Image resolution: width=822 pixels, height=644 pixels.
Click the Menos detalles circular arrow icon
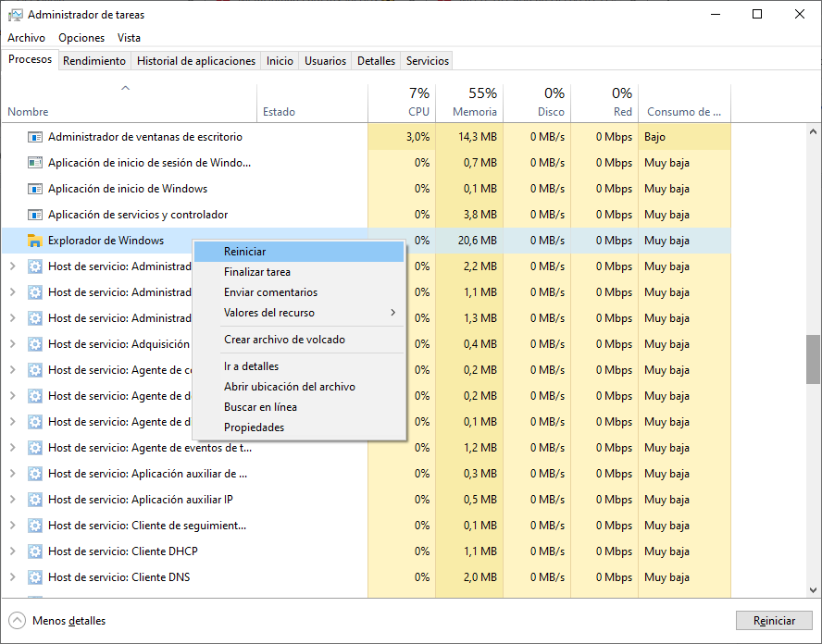[x=17, y=621]
